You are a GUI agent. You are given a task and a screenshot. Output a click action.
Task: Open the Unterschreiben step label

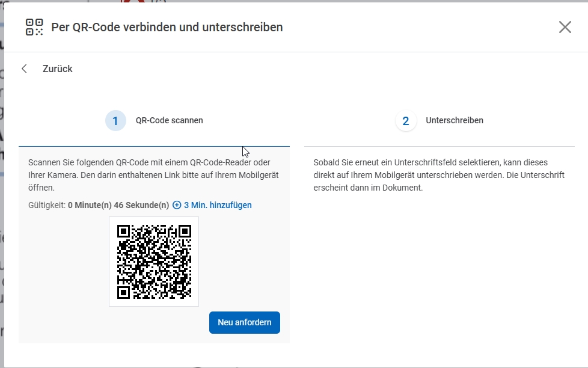pos(455,120)
